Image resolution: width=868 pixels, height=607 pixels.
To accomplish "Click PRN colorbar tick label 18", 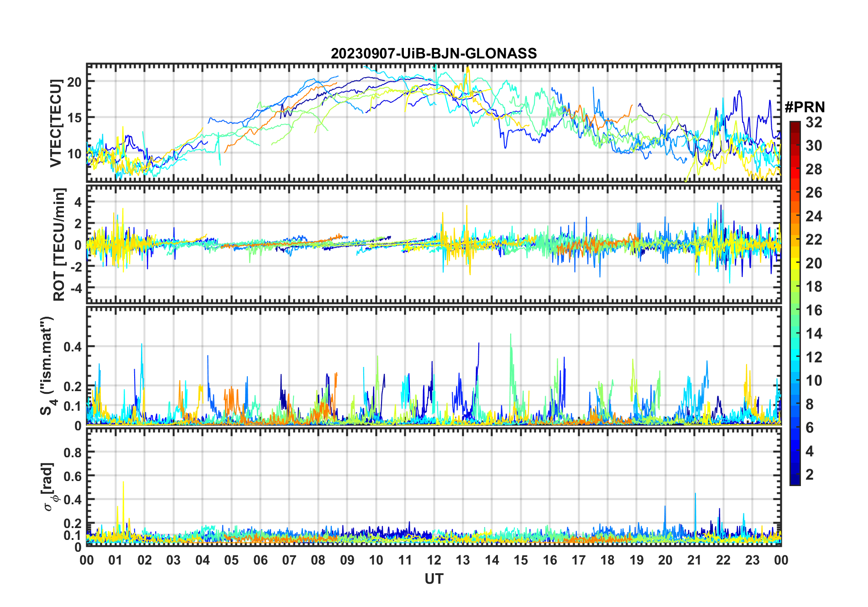I will click(814, 287).
